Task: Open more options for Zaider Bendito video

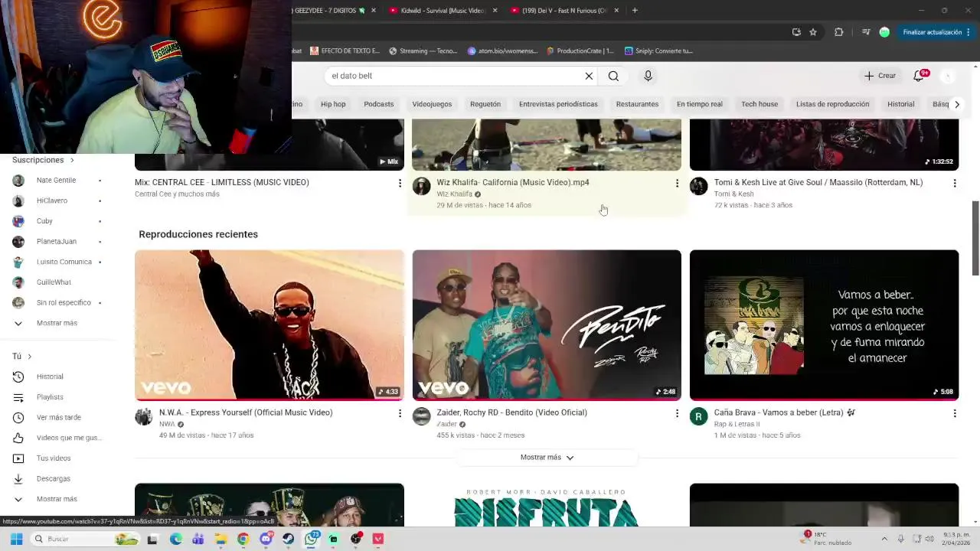Action: (677, 413)
